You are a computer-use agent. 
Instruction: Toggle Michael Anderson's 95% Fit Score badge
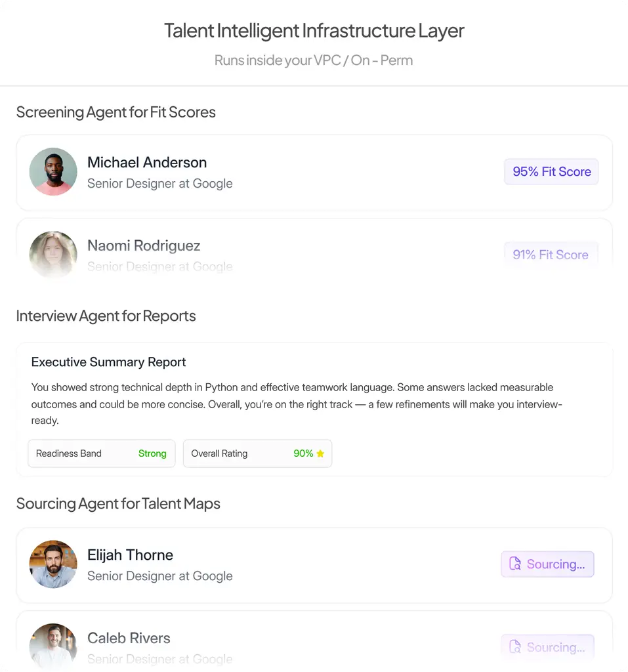[551, 171]
